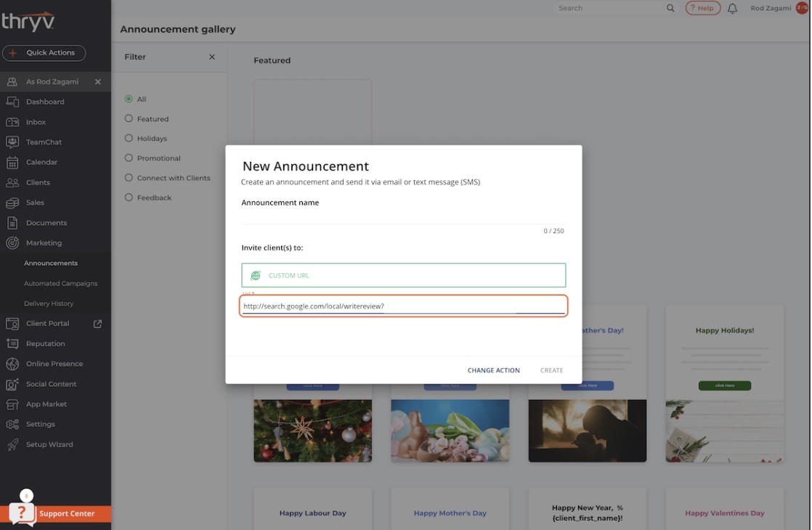The height and width of the screenshot is (530, 812).
Task: Select the Easter bunny template image
Action: point(450,431)
